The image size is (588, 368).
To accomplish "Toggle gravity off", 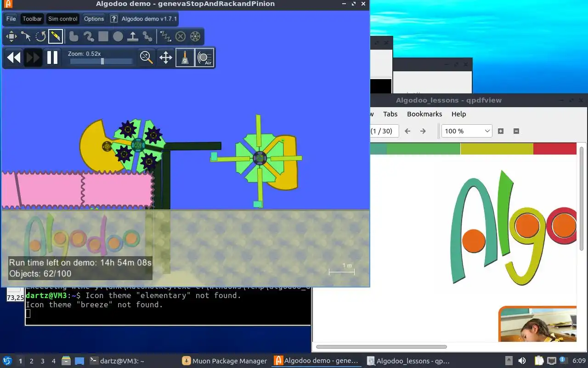I will point(185,57).
